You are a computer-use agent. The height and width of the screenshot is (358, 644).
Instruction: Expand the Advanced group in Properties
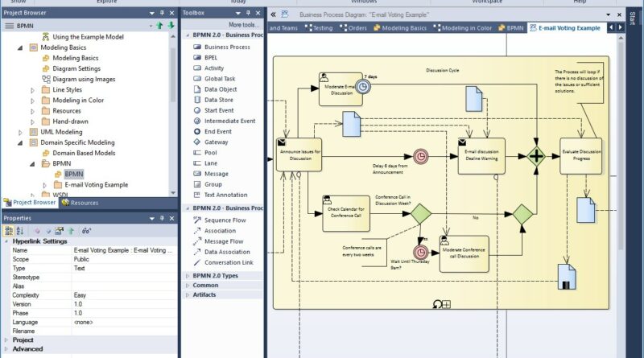pos(6,349)
